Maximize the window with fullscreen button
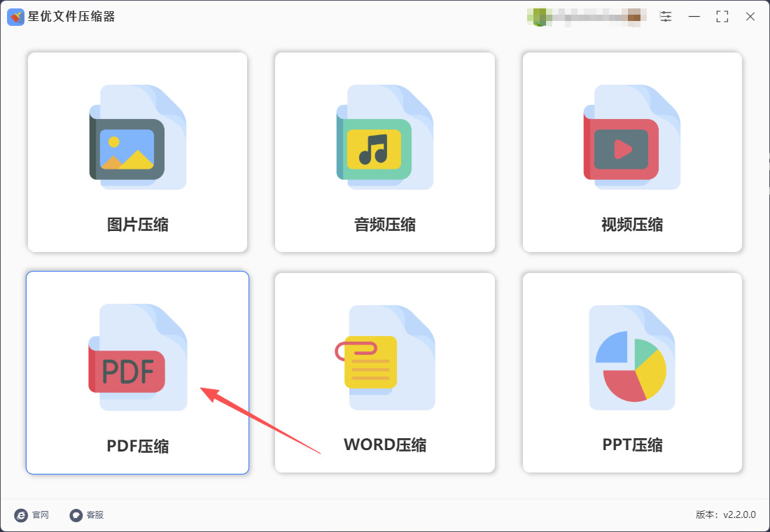This screenshot has height=532, width=770. (x=722, y=17)
